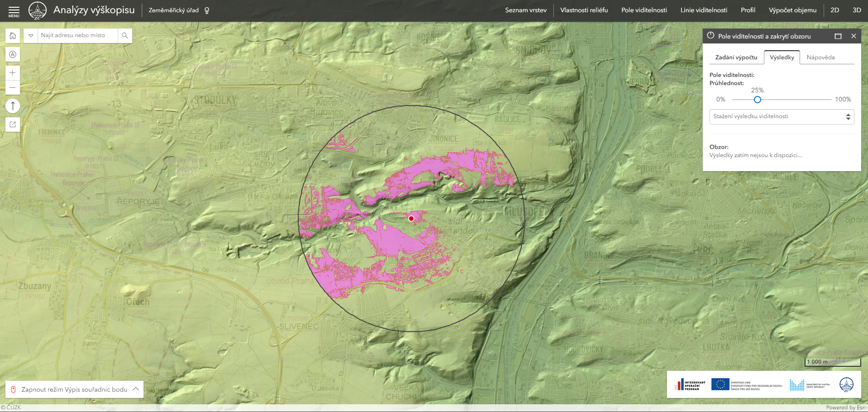Open the hamburger MENU icon
This screenshot has height=412, width=868.
coord(14,11)
